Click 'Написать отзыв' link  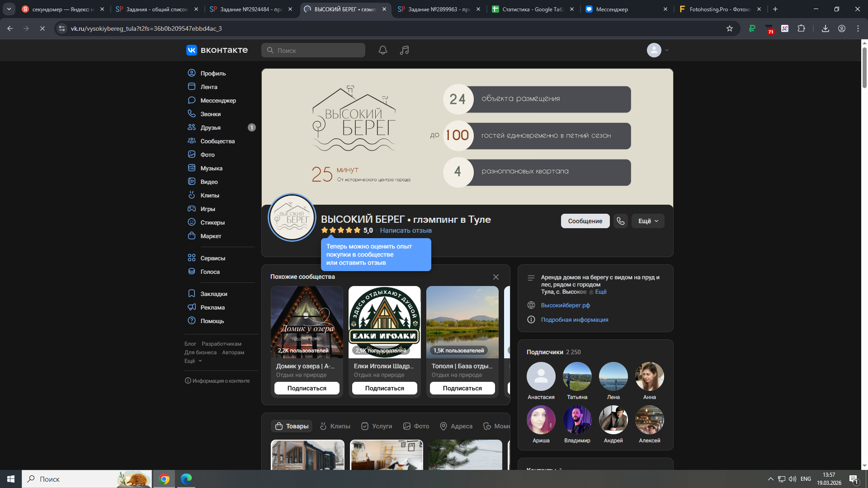(406, 230)
